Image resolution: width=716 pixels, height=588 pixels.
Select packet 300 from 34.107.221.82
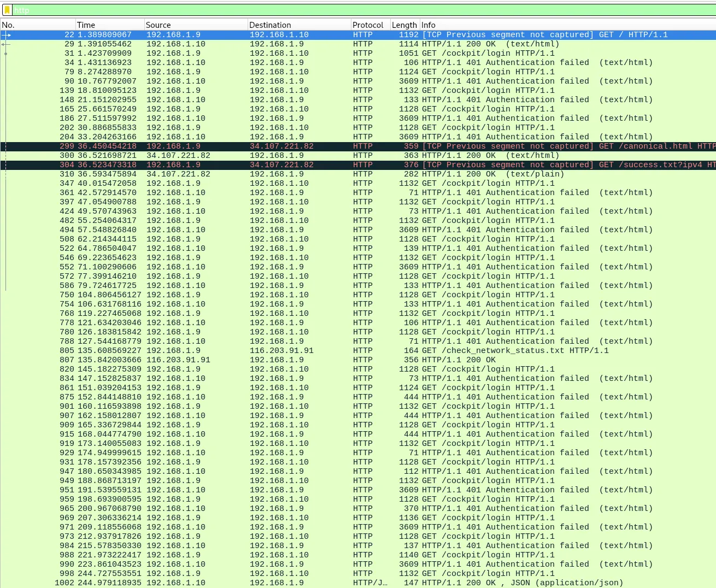click(328, 156)
